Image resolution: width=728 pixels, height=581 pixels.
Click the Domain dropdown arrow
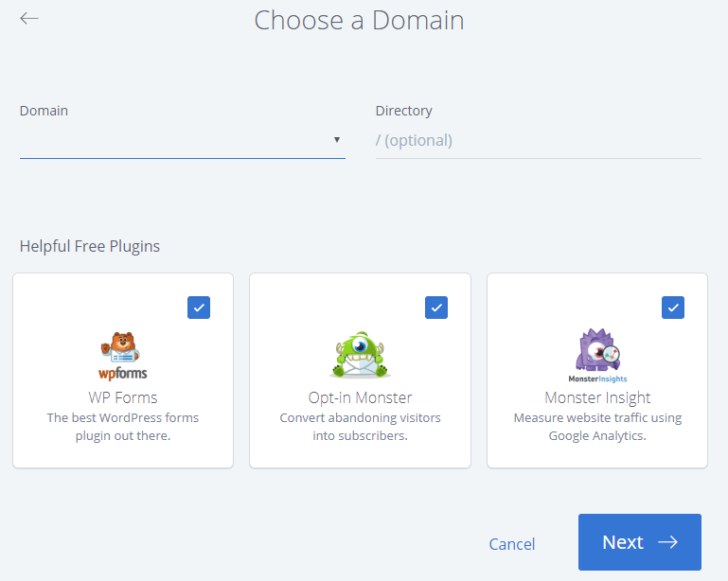(x=337, y=140)
